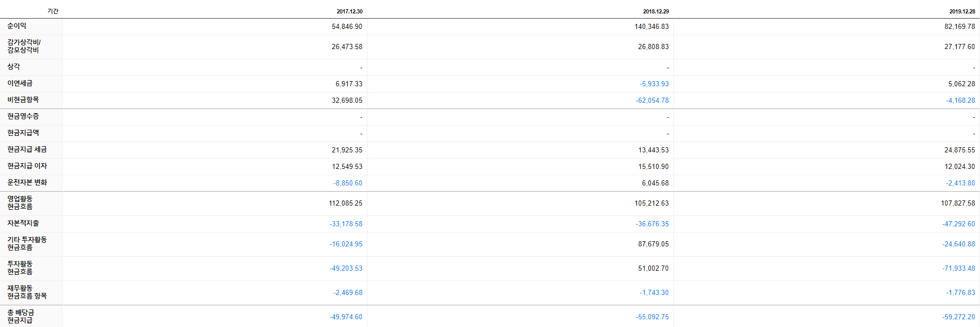Click the 비현금항목 row label
Viewport: 980px width, 327px height.
pyautogui.click(x=23, y=100)
